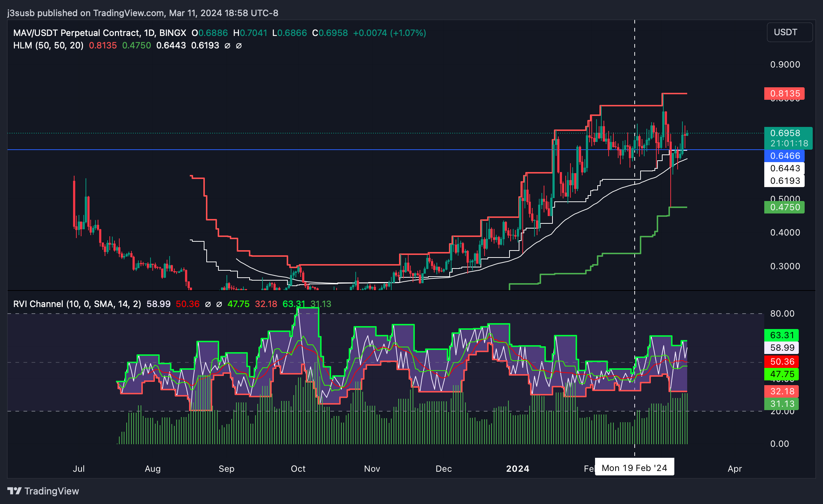The height and width of the screenshot is (504, 823).
Task: Click the Nov label on time axis
Action: tap(372, 469)
